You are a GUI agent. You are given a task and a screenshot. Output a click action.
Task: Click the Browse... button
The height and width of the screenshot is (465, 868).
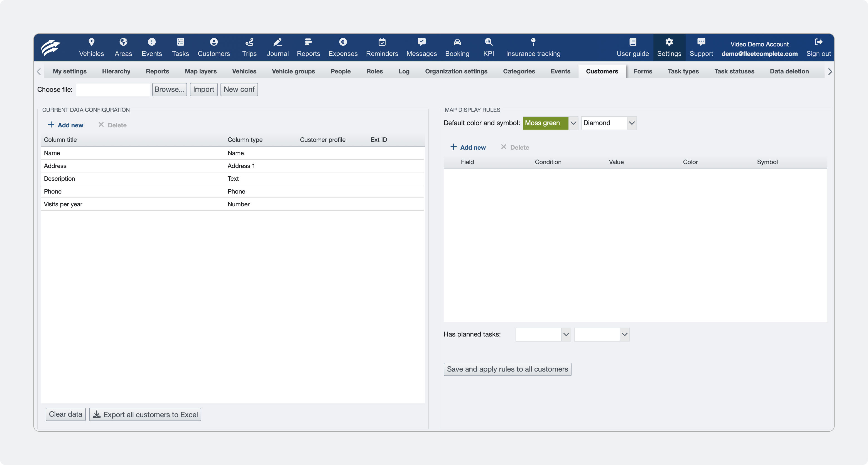[170, 90]
